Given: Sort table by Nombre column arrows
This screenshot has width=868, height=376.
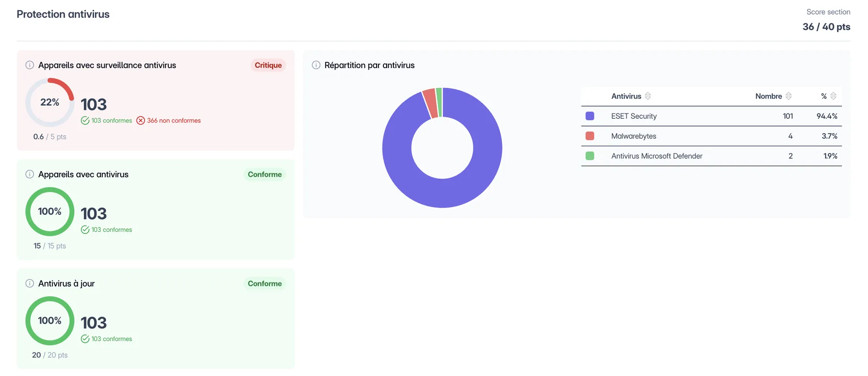Looking at the screenshot, I should point(788,96).
